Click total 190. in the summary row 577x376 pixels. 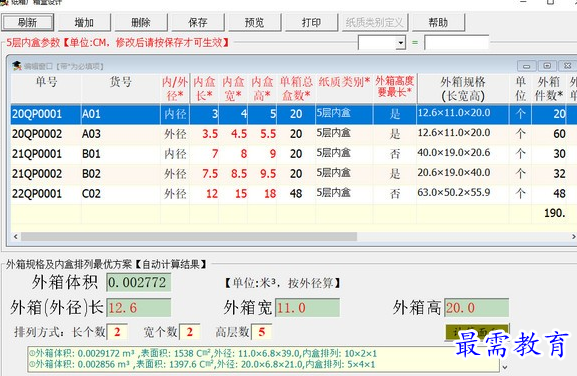pyautogui.click(x=555, y=213)
